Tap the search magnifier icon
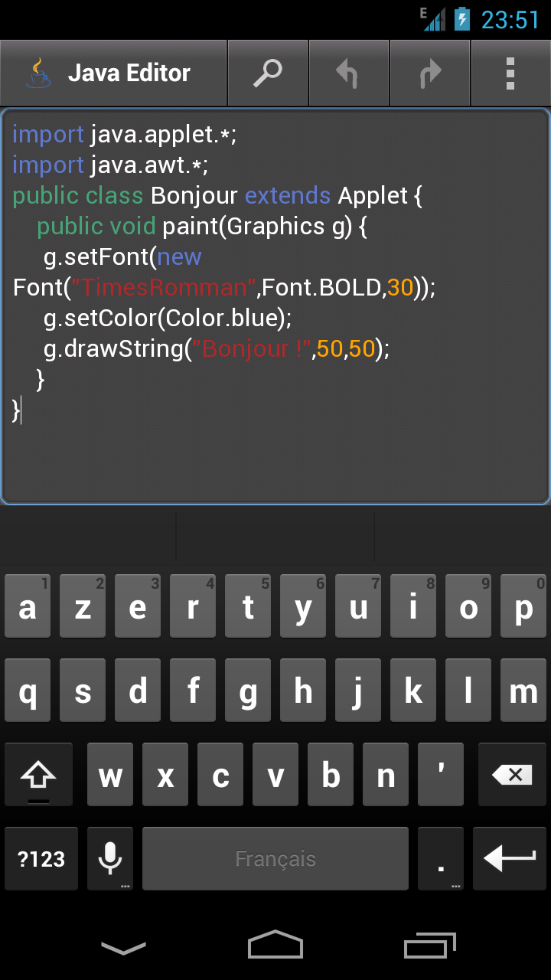 click(268, 73)
